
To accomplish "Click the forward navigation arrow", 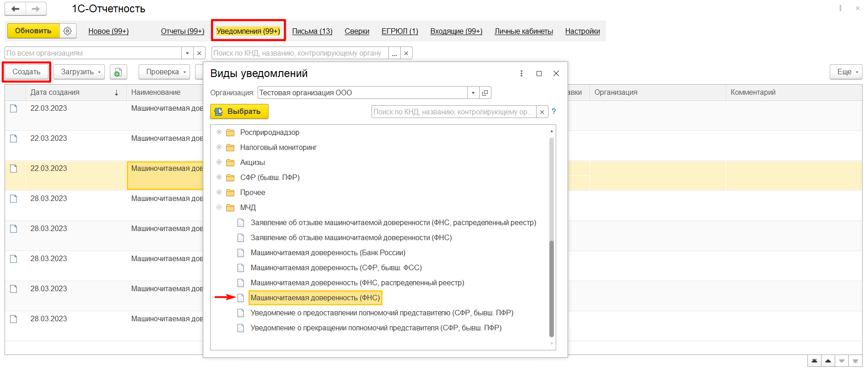I will pyautogui.click(x=36, y=9).
